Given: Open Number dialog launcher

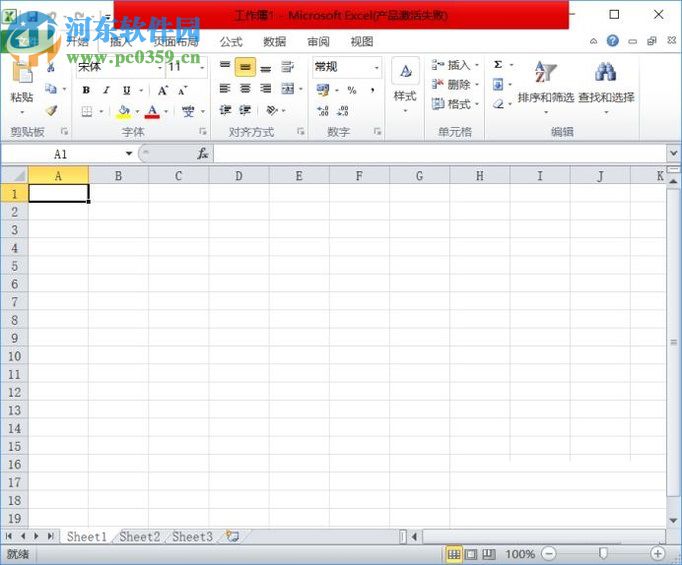Looking at the screenshot, I should click(377, 131).
